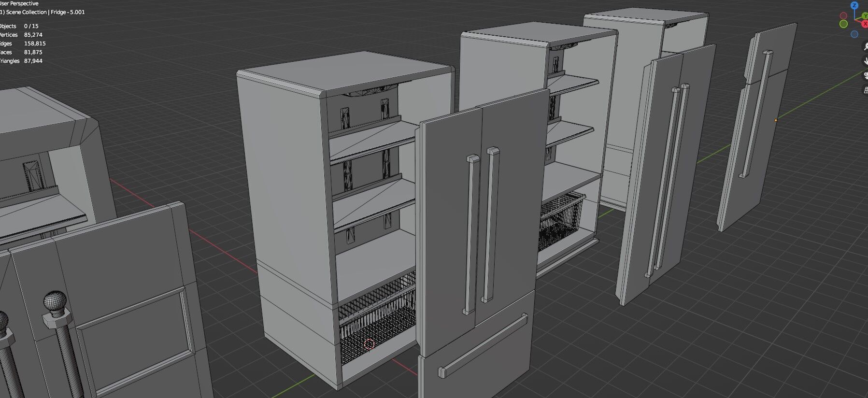Screen dimensions: 868x398
Task: Click the Triangles value 87,944
Action: pyautogui.click(x=33, y=61)
